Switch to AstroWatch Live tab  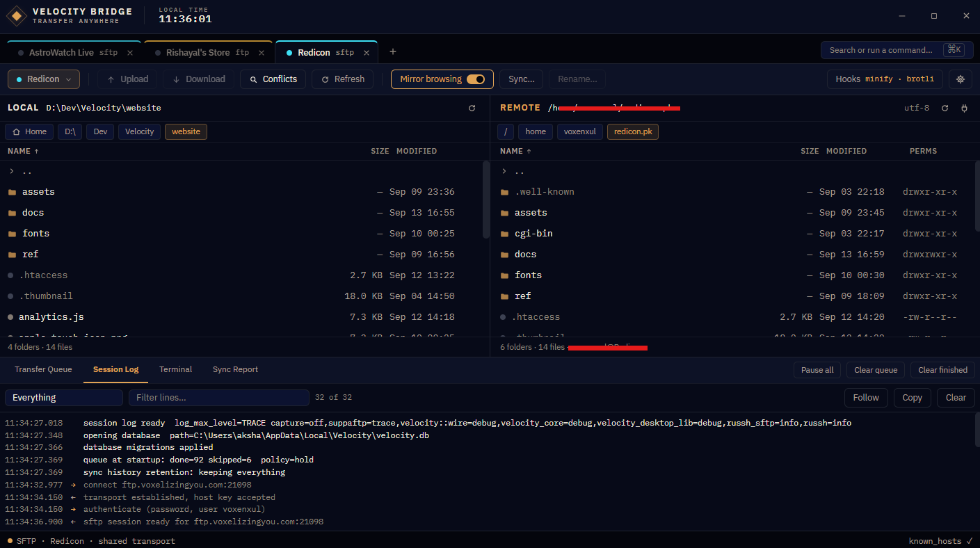pyautogui.click(x=73, y=53)
